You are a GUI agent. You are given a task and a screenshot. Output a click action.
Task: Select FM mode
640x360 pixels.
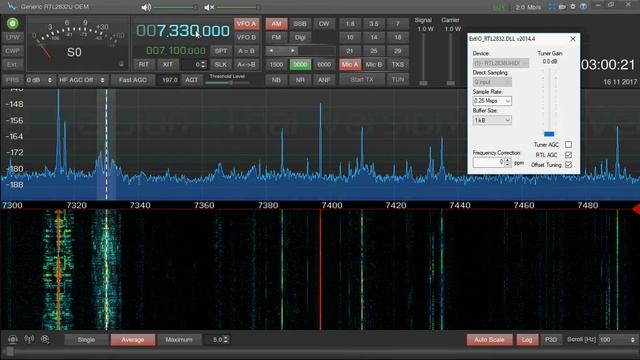(x=276, y=37)
